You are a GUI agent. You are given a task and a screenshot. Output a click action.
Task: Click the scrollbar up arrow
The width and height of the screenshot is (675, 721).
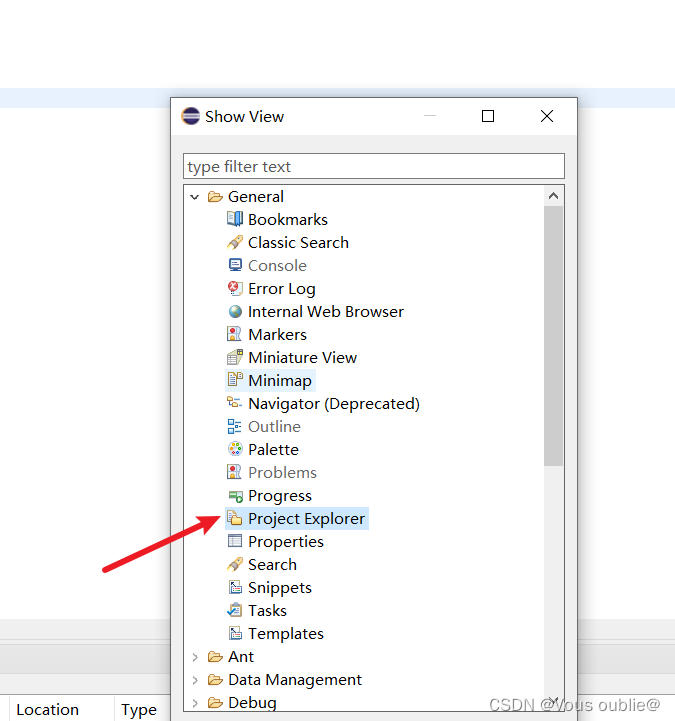553,196
